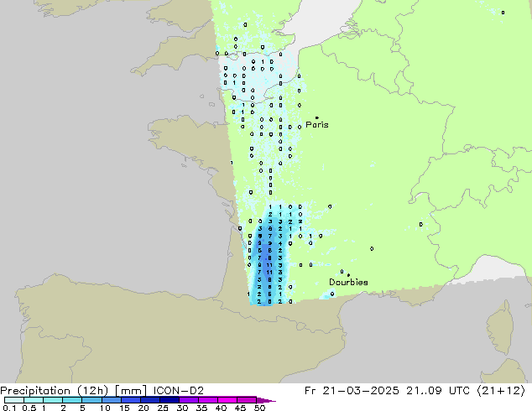The image size is (532, 411).
Task: Select the legend swatch between 15 and 20
Action: click(x=131, y=400)
